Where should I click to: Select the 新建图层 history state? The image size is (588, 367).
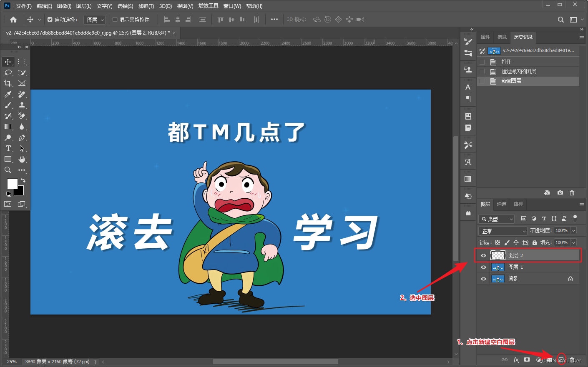(528, 81)
